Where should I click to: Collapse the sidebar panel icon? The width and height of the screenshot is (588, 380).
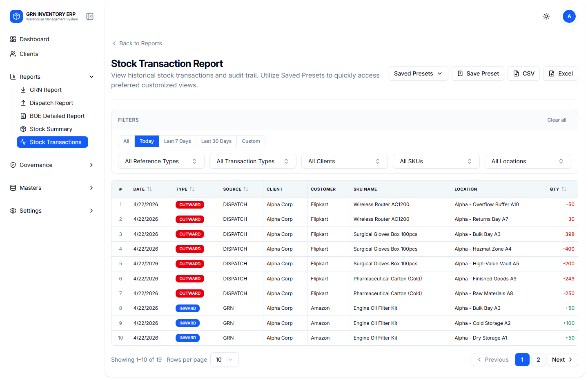tap(90, 16)
